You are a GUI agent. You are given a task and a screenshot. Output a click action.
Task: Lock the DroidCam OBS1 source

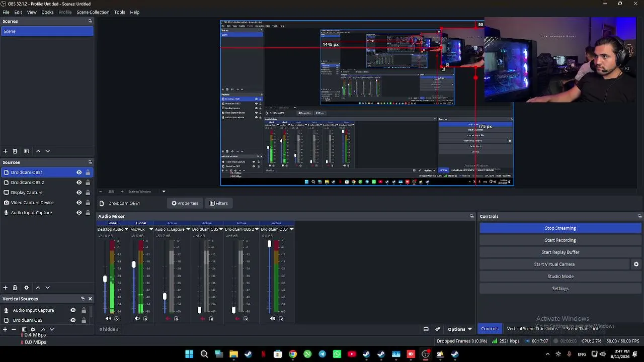[88, 172]
